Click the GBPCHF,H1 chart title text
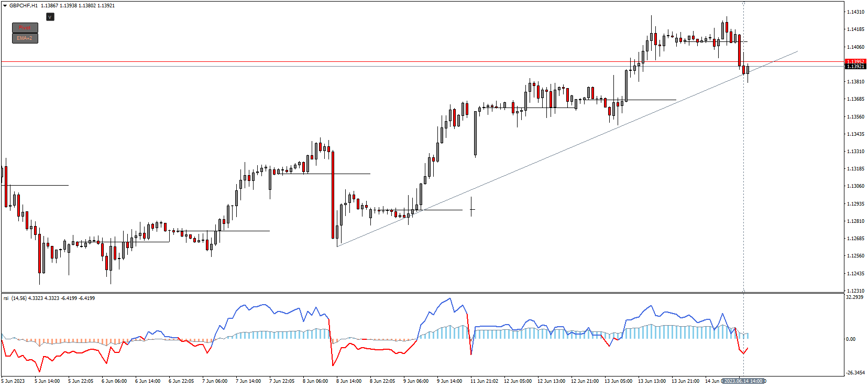This screenshot has width=868, height=387. point(24,6)
